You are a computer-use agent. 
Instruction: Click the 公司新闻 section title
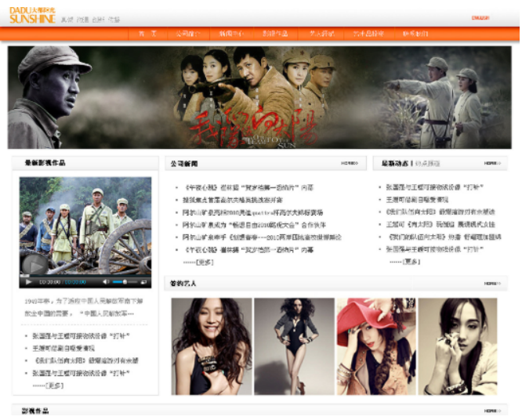click(184, 164)
